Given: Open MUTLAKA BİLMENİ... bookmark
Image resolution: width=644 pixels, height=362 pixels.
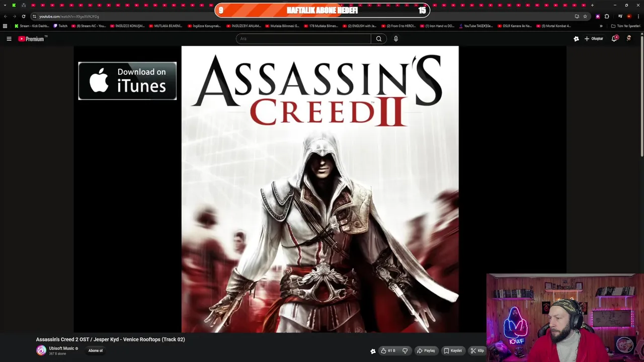Looking at the screenshot, I should (x=166, y=26).
